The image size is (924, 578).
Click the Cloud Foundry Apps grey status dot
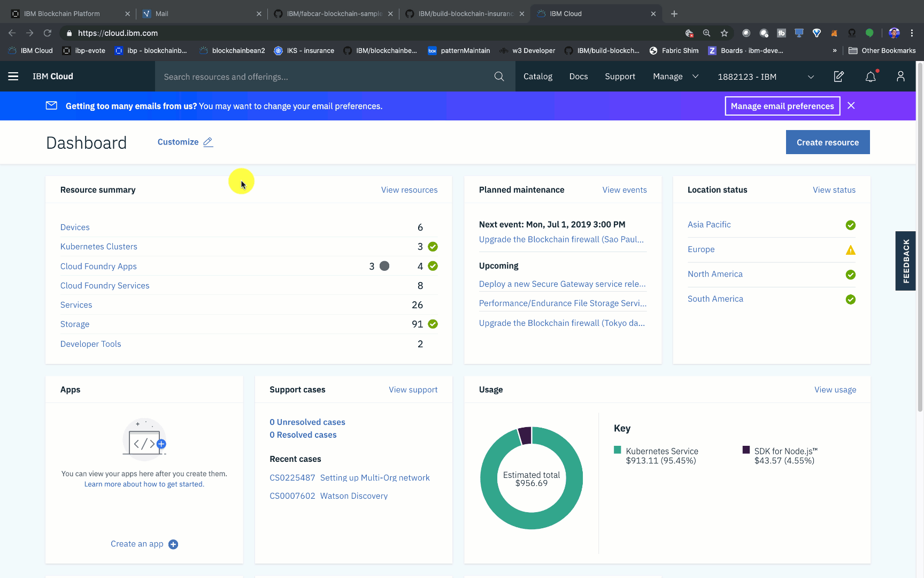pos(384,266)
